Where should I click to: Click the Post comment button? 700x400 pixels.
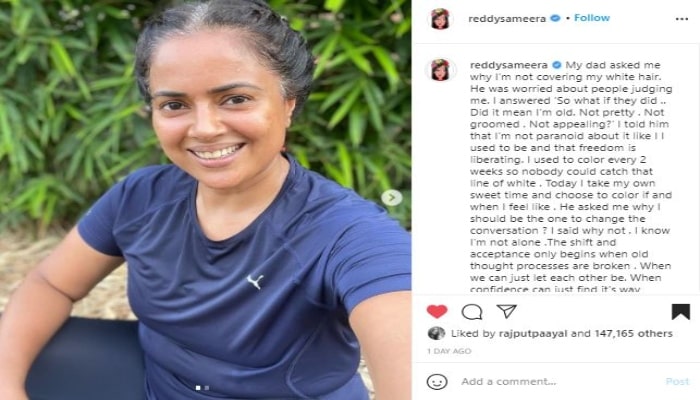(677, 382)
